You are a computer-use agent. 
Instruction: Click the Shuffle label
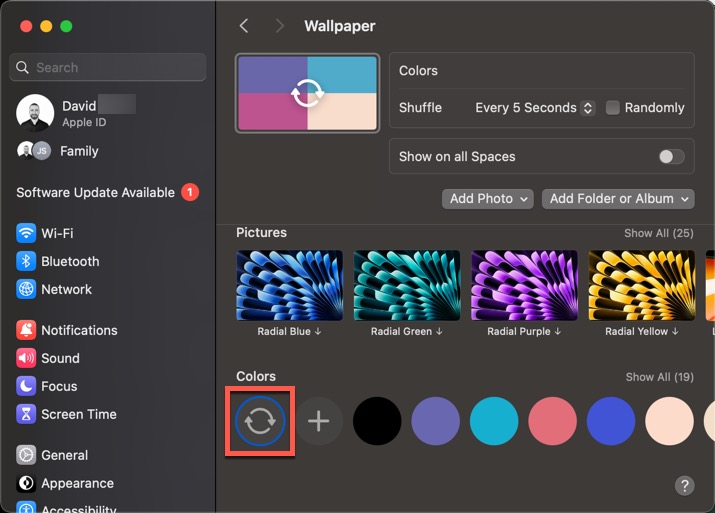(420, 108)
